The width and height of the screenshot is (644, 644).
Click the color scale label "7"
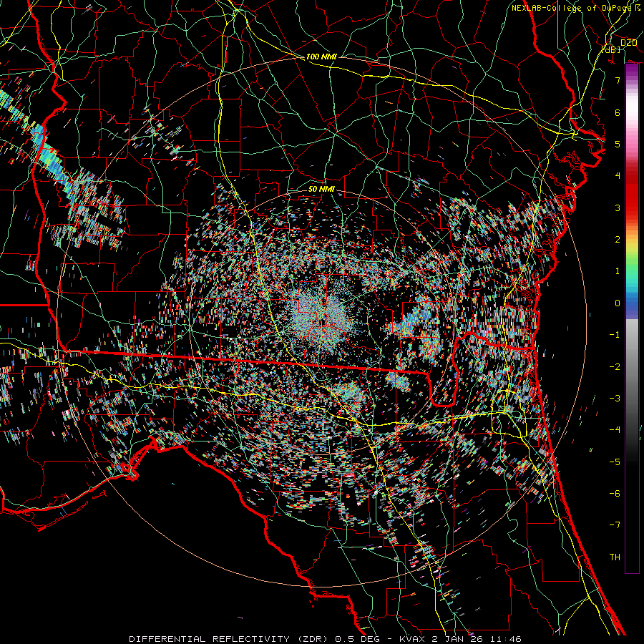pos(617,80)
